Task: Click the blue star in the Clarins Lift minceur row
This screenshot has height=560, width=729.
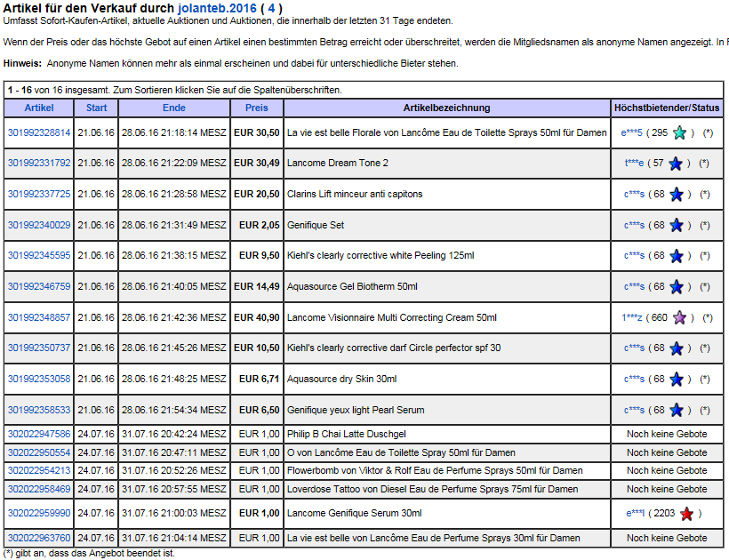Action: click(676, 195)
